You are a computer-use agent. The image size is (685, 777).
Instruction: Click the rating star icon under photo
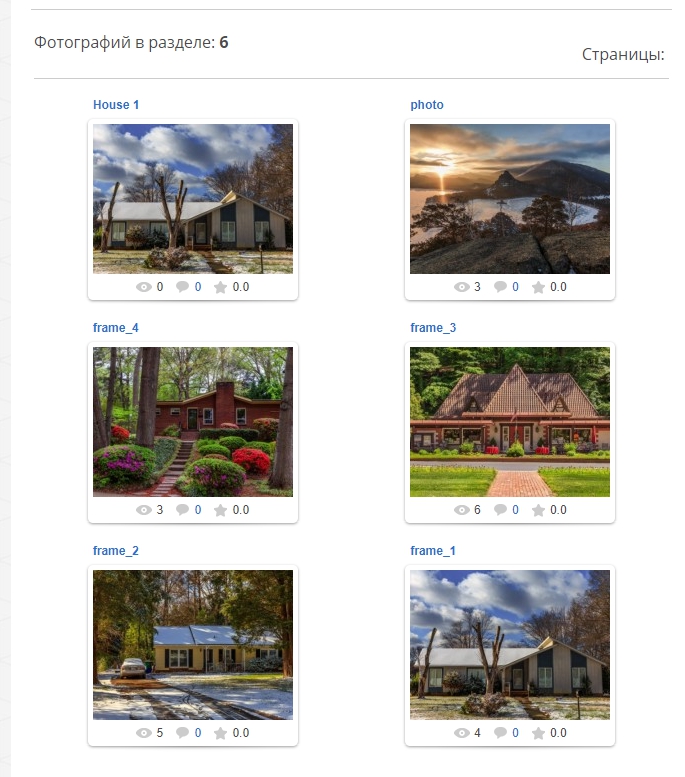538,287
